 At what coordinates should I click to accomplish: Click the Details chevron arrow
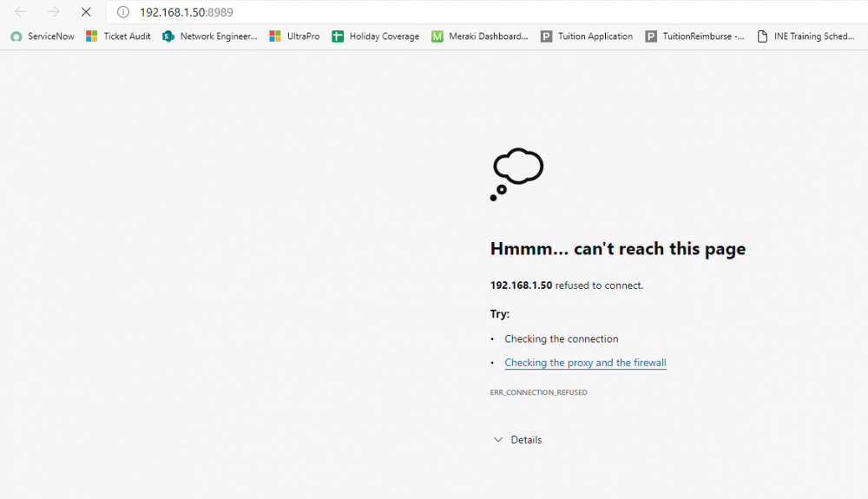[x=498, y=440]
